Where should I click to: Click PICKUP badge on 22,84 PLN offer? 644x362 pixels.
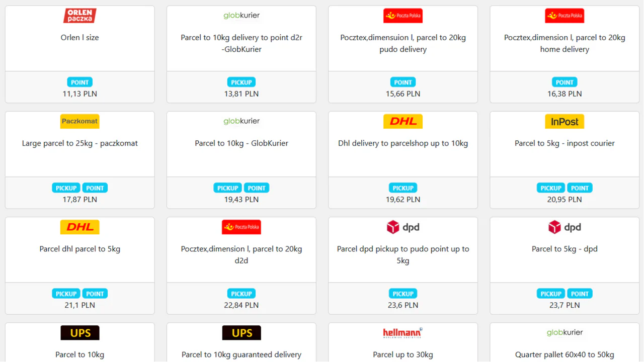(242, 294)
